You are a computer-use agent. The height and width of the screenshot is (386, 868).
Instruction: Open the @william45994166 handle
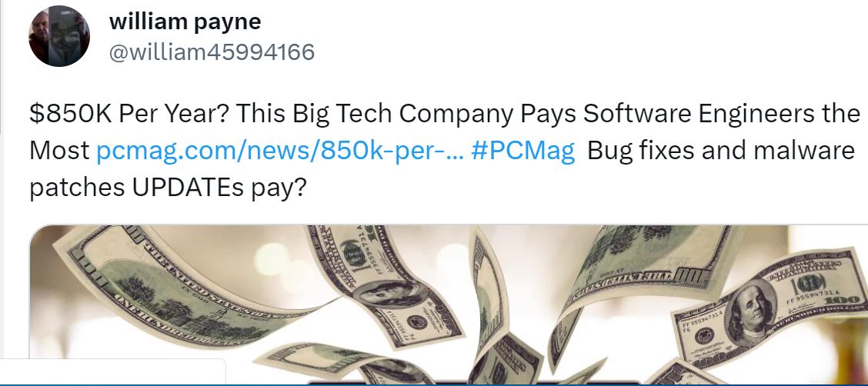[x=212, y=52]
